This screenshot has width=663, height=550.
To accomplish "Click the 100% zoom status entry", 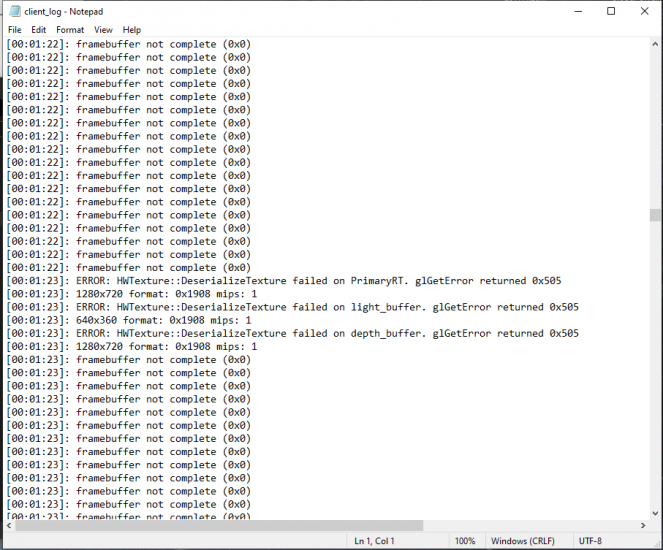I will click(465, 541).
